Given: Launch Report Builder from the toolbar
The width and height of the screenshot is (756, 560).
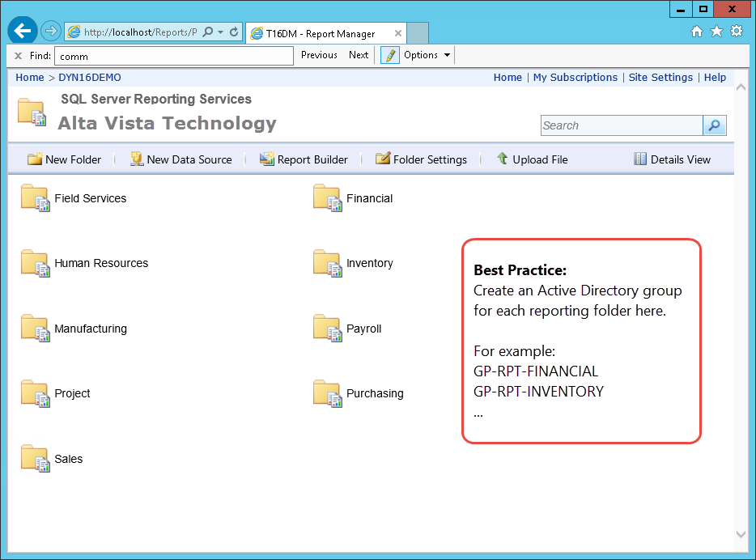Looking at the screenshot, I should pyautogui.click(x=304, y=159).
